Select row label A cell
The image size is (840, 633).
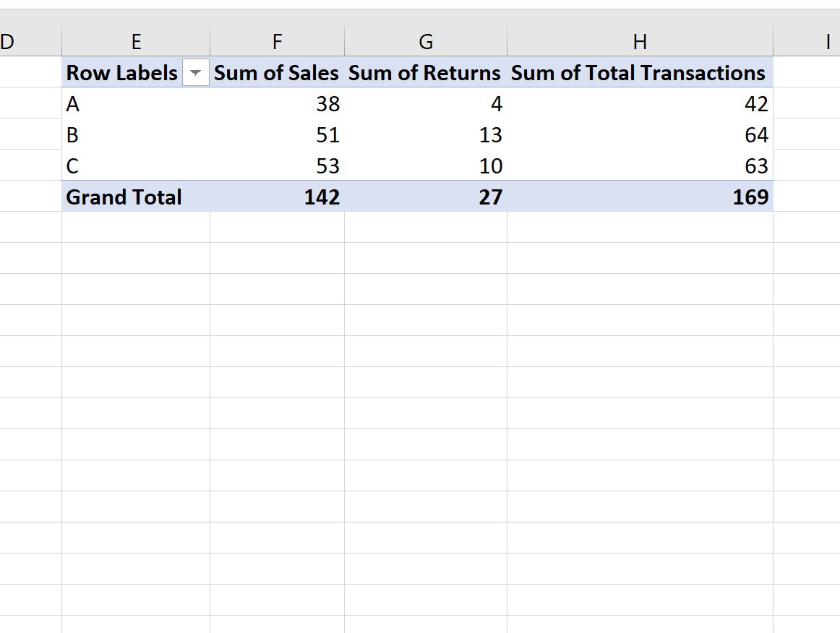(136, 103)
